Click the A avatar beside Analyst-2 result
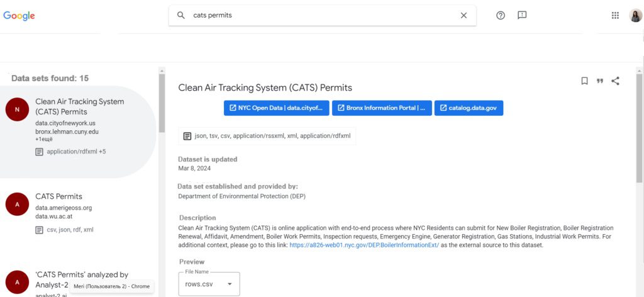 coord(17,282)
